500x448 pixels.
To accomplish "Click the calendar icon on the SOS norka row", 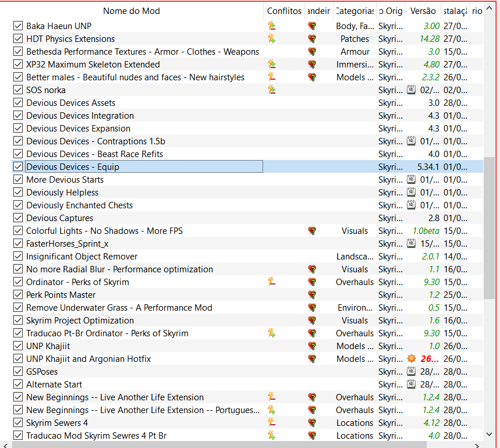I will click(411, 90).
